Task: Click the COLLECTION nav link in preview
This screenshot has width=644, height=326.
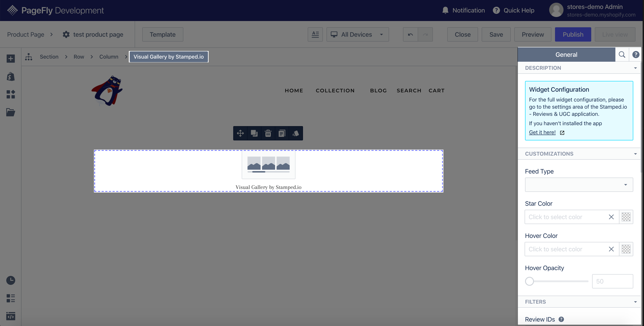Action: 335,91
